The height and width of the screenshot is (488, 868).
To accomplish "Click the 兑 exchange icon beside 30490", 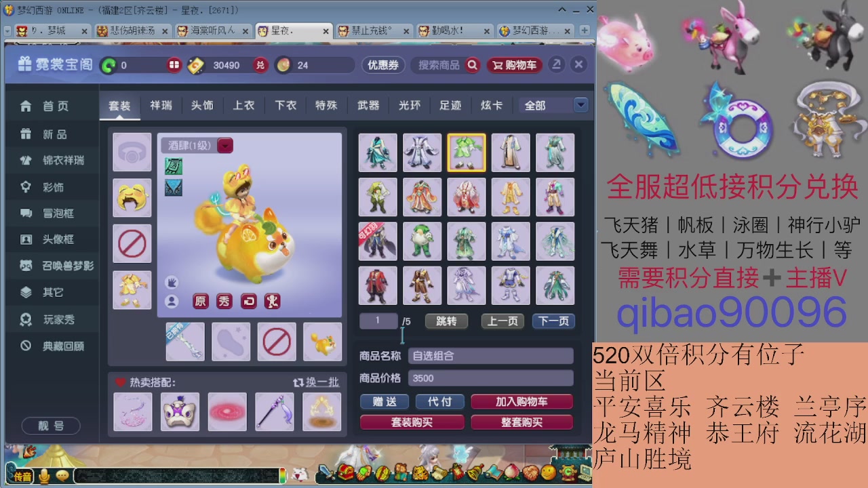I will (x=260, y=65).
